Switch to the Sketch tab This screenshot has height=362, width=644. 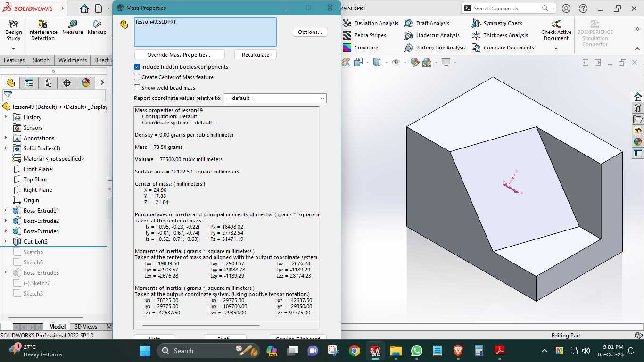tap(41, 60)
